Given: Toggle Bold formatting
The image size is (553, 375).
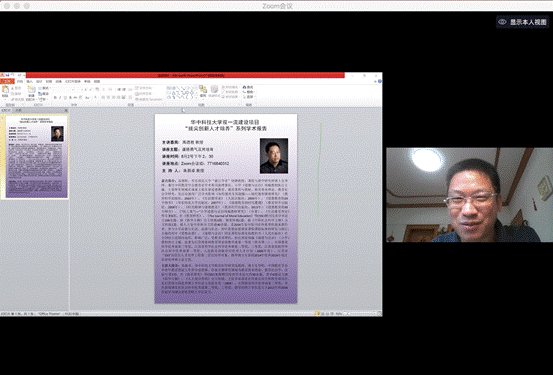Looking at the screenshot, I should (55, 97).
